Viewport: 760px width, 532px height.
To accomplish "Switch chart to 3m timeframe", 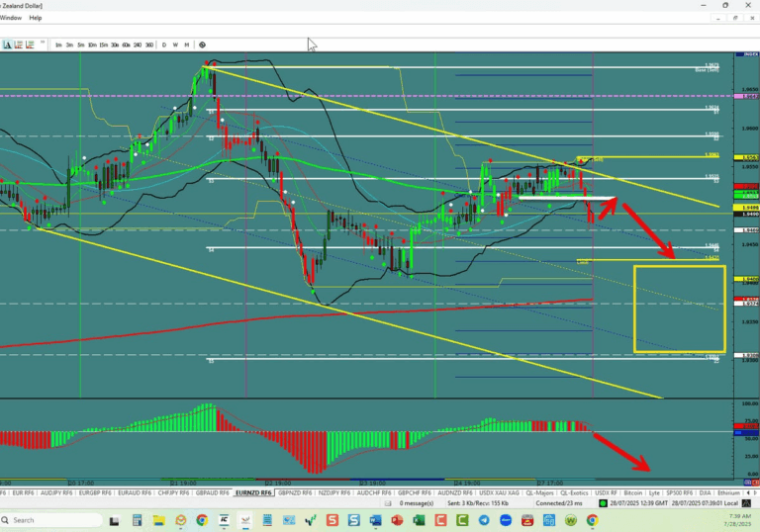I will coord(69,44).
